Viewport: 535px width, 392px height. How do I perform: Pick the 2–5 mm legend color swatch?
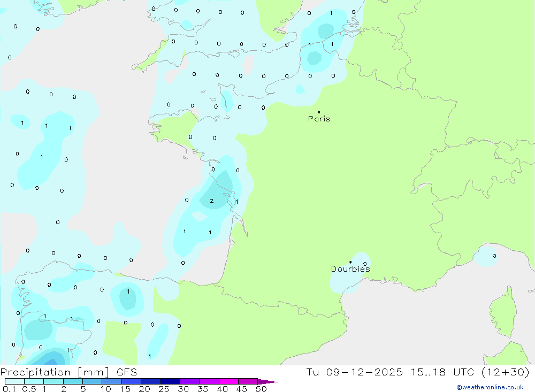coord(73,381)
